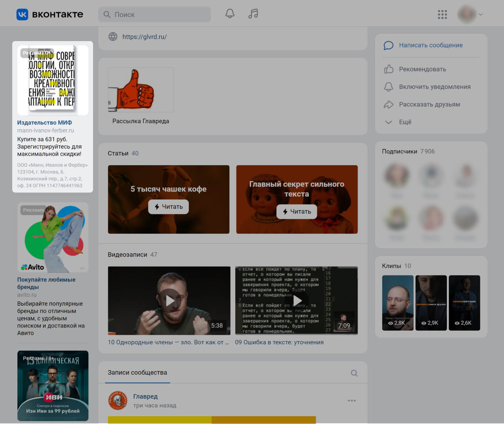Open clip with 2,8K views
This screenshot has width=504, height=424.
(x=398, y=303)
